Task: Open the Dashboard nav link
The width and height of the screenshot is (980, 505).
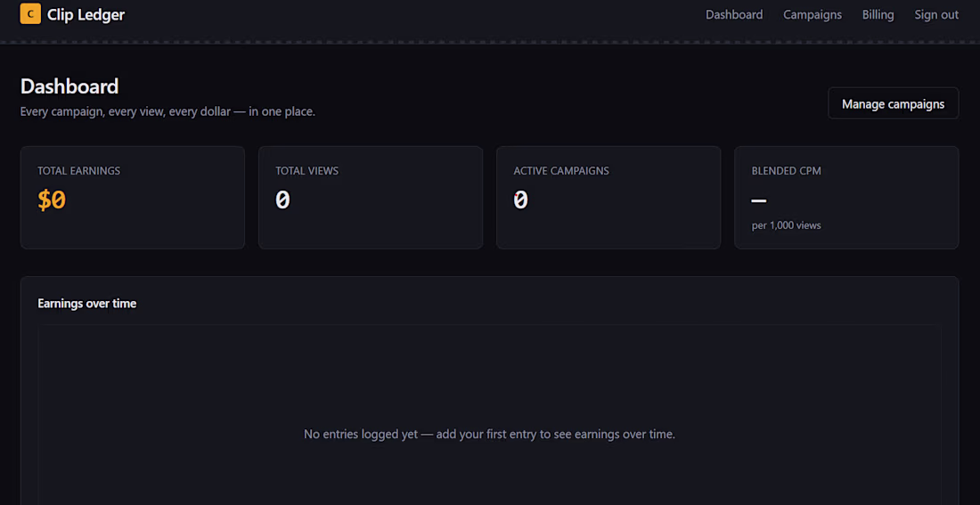Action: (x=734, y=14)
